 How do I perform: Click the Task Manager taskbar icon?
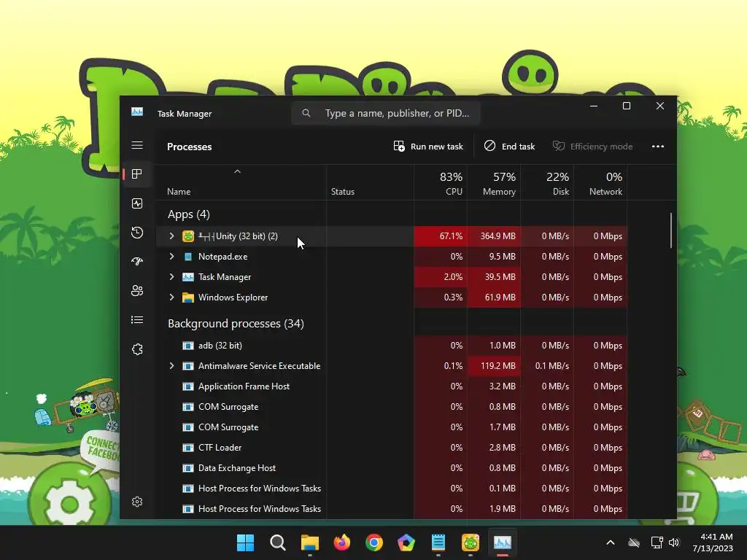[503, 542]
